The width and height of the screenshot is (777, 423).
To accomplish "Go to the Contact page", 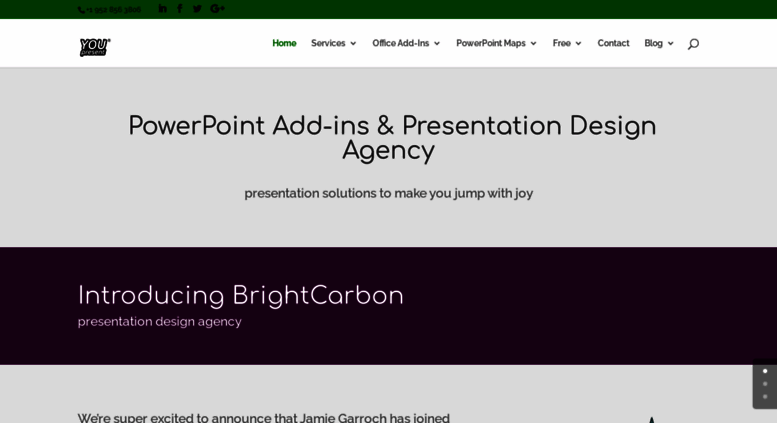I will [613, 43].
